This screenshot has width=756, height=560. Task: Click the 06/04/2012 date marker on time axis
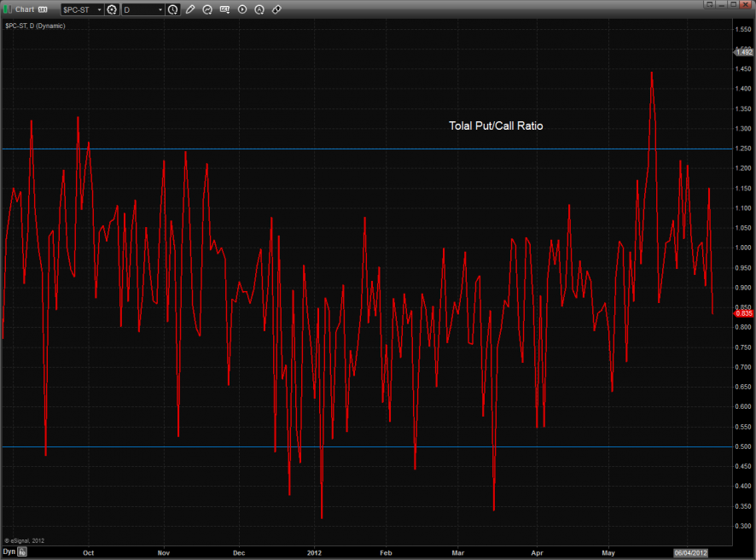(691, 552)
